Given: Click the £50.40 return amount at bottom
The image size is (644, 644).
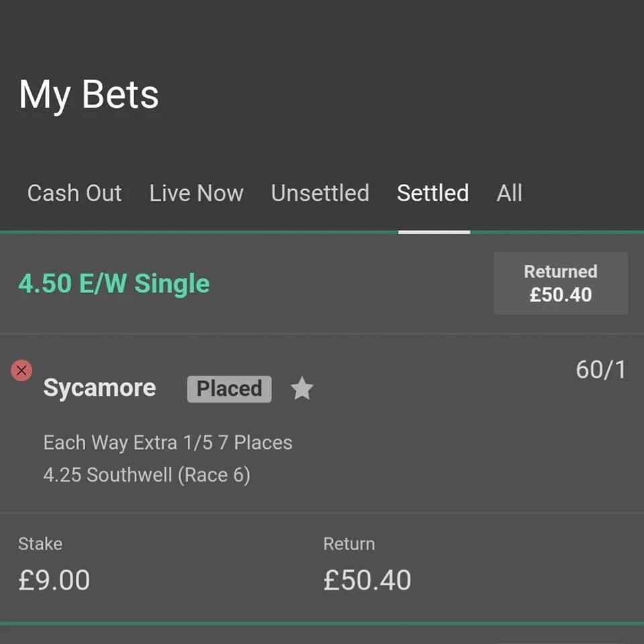Looking at the screenshot, I should click(x=367, y=580).
